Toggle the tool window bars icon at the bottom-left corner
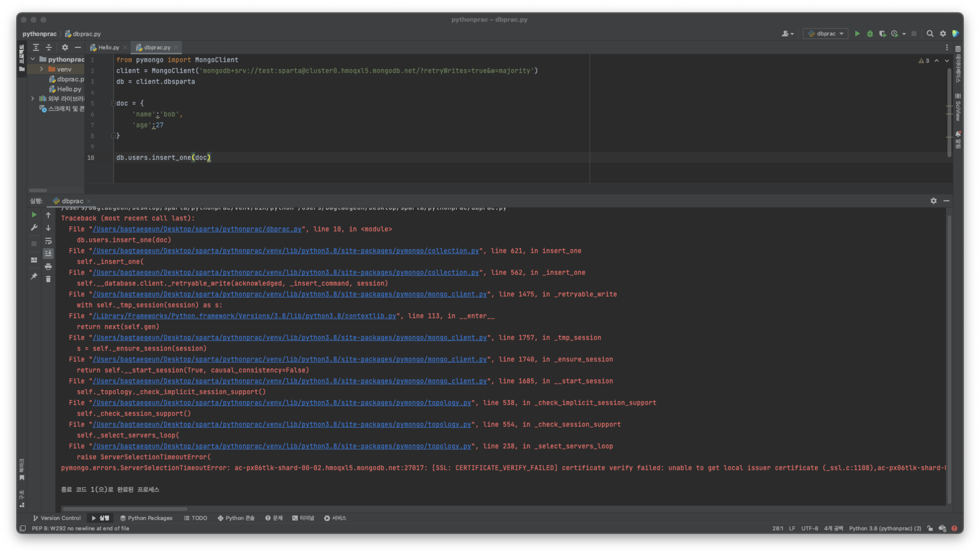The image size is (980, 554). point(22,528)
